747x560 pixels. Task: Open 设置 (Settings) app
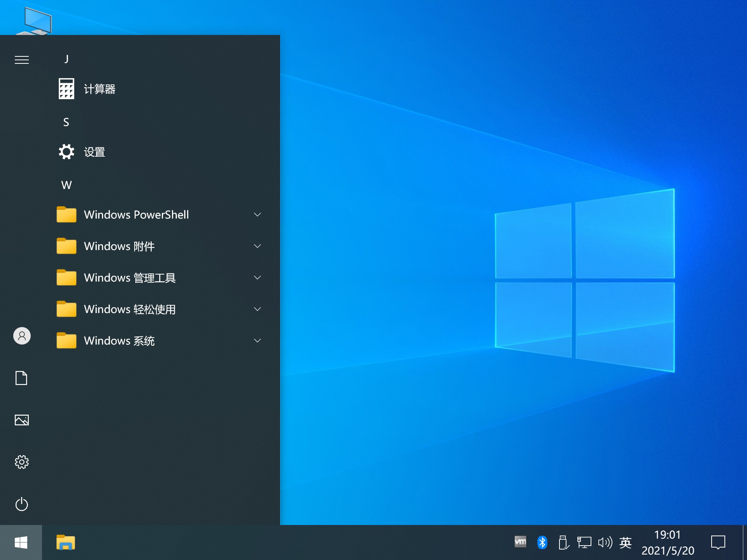pos(94,151)
